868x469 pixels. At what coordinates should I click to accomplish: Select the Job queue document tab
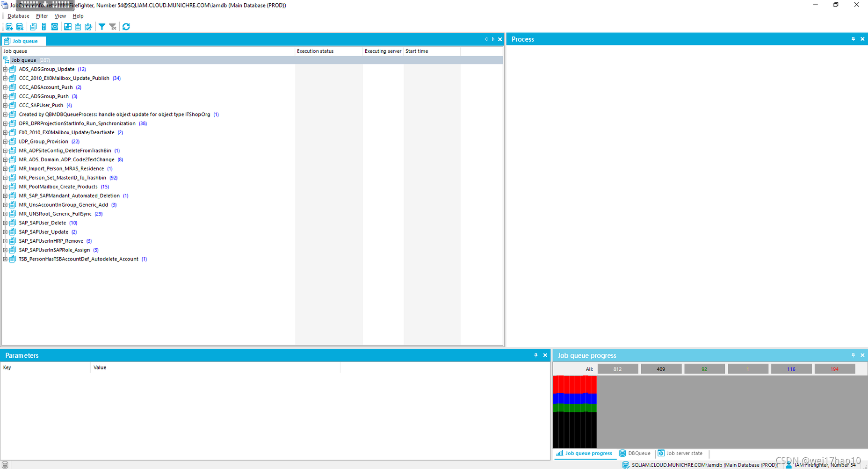pos(24,41)
